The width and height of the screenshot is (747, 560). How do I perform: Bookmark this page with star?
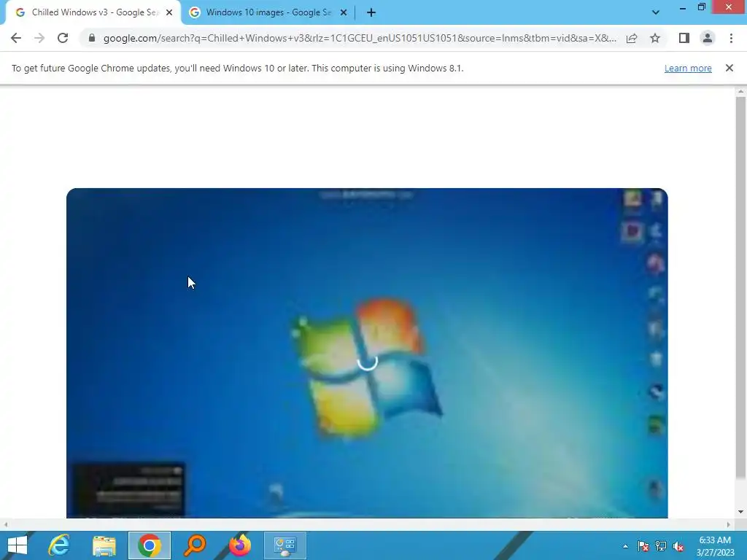pos(655,38)
